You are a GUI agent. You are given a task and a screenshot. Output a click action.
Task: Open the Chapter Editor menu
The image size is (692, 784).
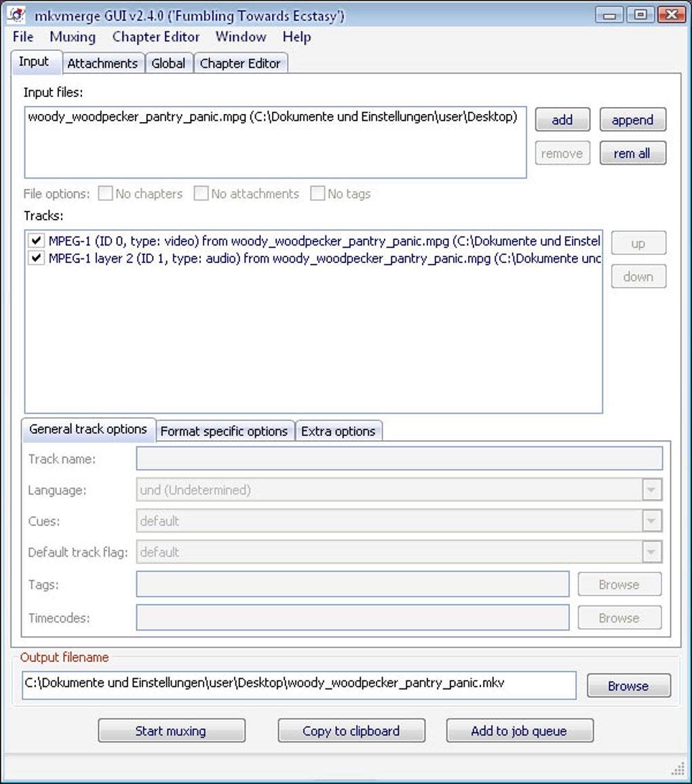tap(156, 37)
